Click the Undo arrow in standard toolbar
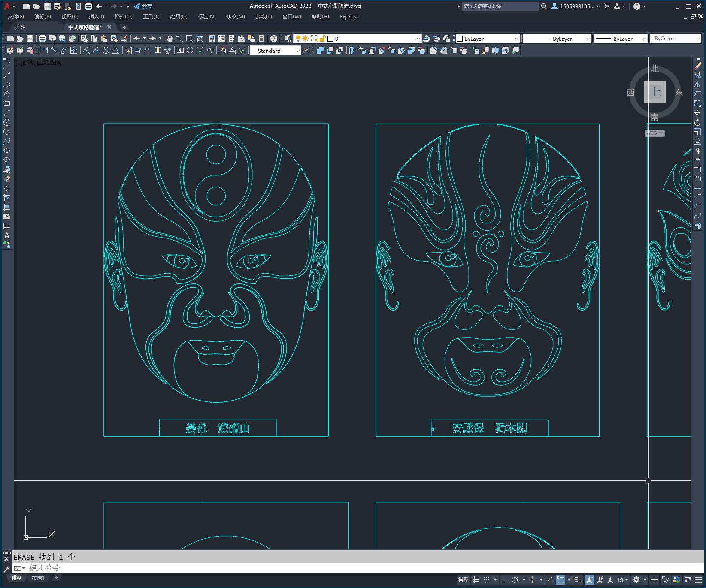This screenshot has width=706, height=588. click(x=137, y=39)
